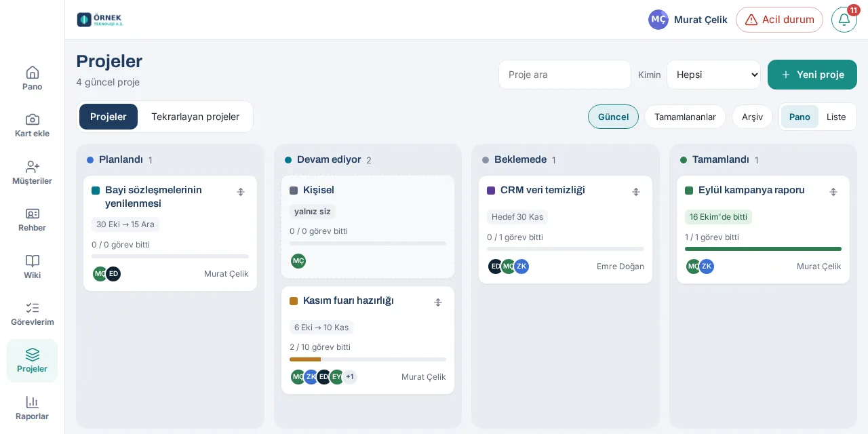Switch to Tekrarlayan projeler tab
The height and width of the screenshot is (434, 868).
tap(195, 117)
